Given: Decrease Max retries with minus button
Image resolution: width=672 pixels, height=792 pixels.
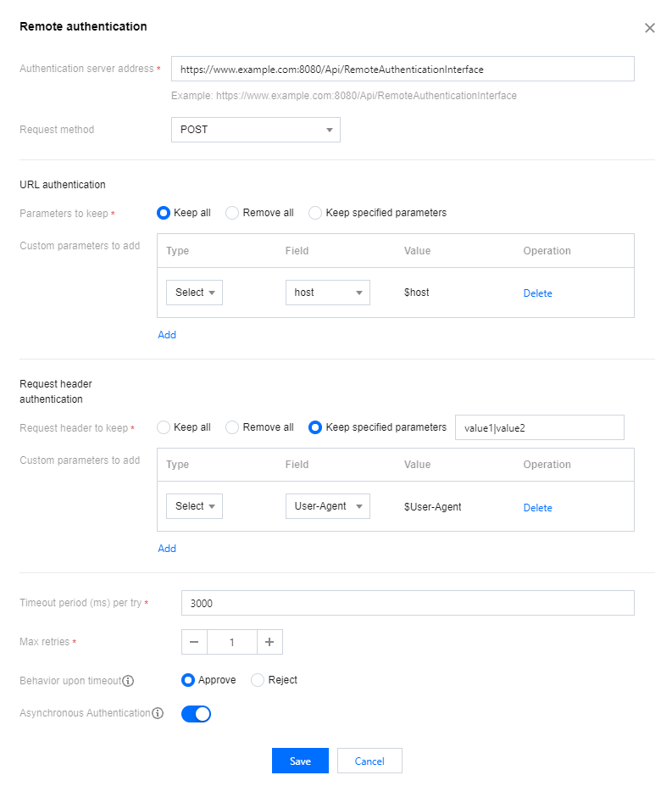Looking at the screenshot, I should pyautogui.click(x=194, y=642).
